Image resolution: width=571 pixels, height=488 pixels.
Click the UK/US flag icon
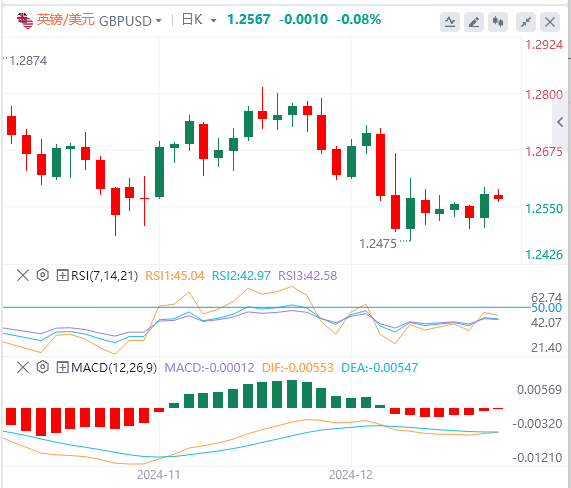[25, 20]
